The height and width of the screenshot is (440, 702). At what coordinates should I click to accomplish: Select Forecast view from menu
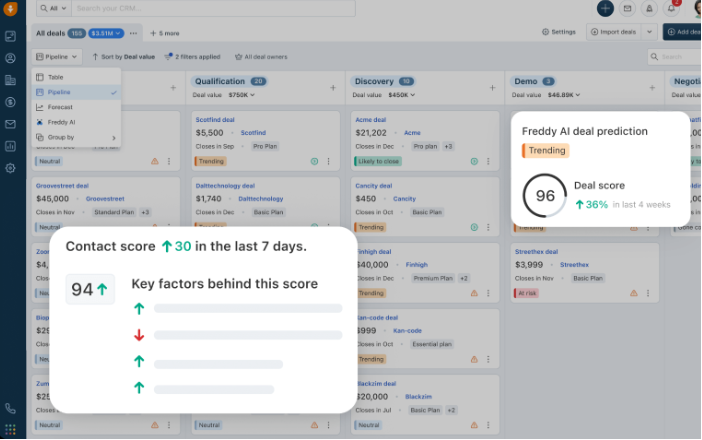60,107
